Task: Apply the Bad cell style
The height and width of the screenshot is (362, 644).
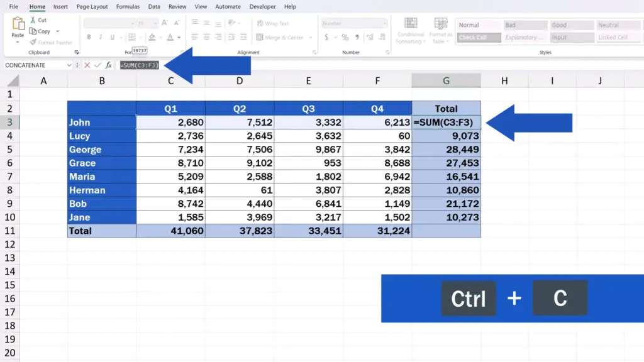Action: tap(525, 25)
